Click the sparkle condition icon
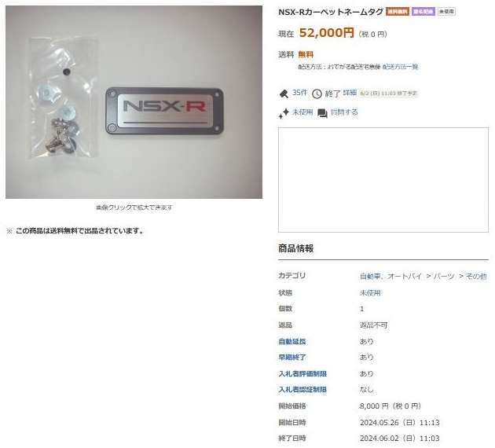495x448 pixels. [284, 113]
